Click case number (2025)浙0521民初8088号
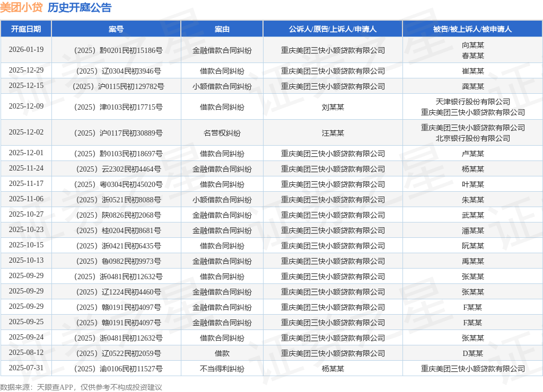543x392 pixels. point(118,200)
